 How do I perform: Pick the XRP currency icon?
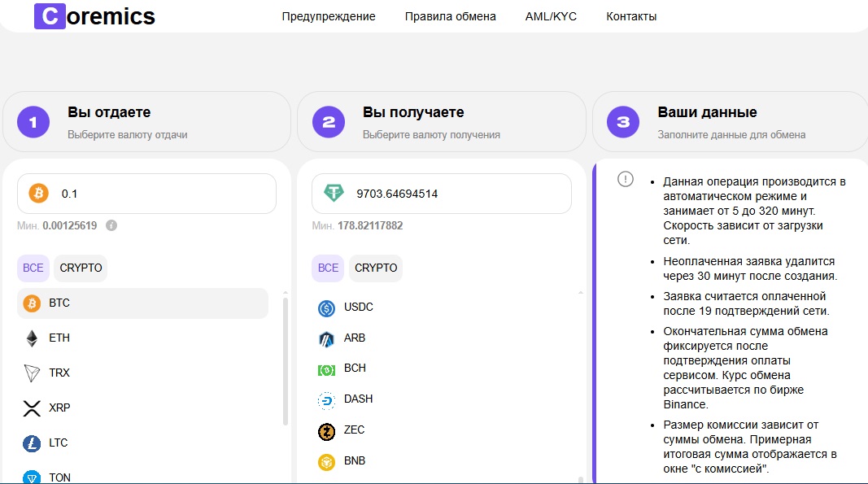32,408
